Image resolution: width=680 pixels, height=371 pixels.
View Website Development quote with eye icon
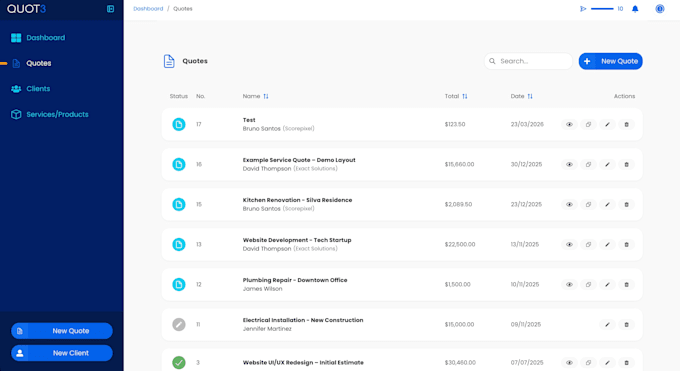click(569, 245)
